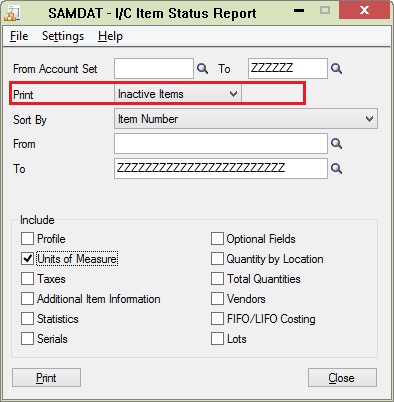Open the Settings menu
This screenshot has width=394, height=402.
[x=63, y=36]
